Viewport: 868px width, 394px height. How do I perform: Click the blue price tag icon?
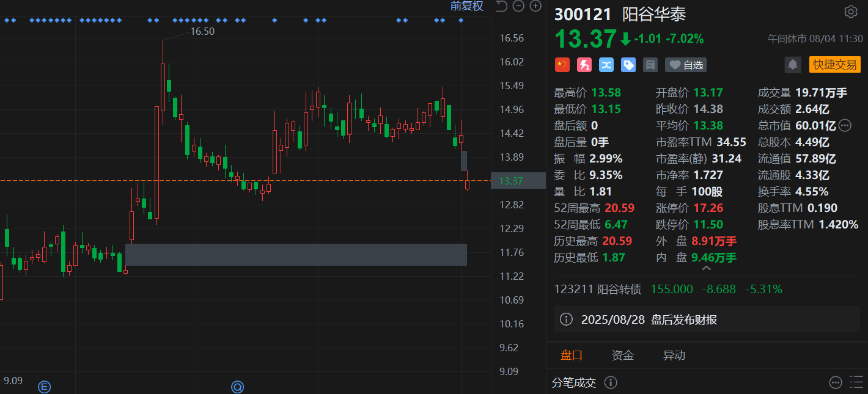point(628,65)
